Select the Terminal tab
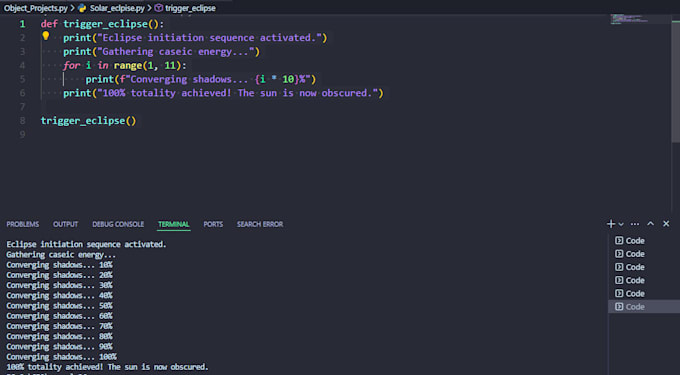 point(174,224)
